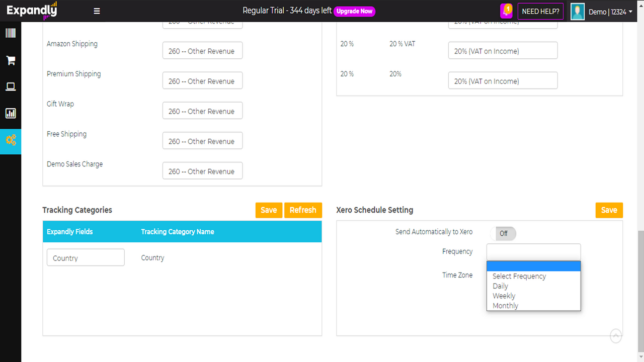Select the highlighted settings gear icon
Viewport: 644px width, 362px height.
pos(10,141)
